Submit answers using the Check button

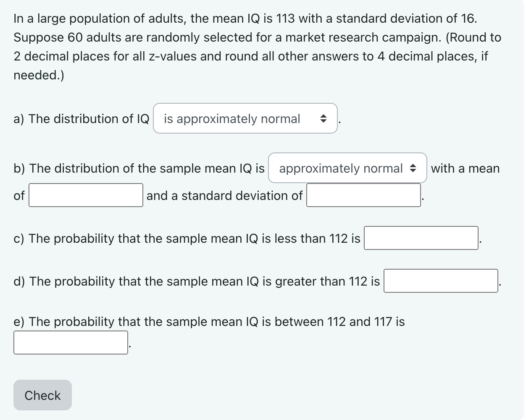pos(42,395)
